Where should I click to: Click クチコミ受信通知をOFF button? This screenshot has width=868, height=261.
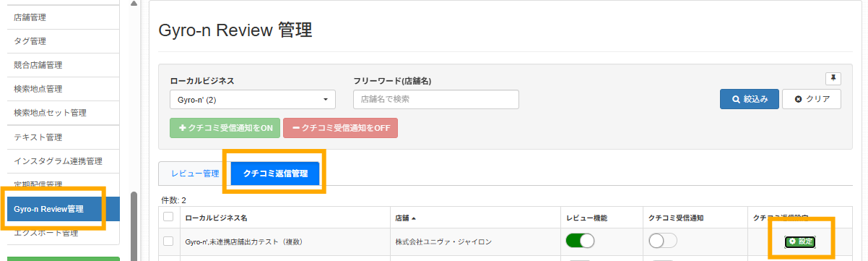tap(340, 127)
